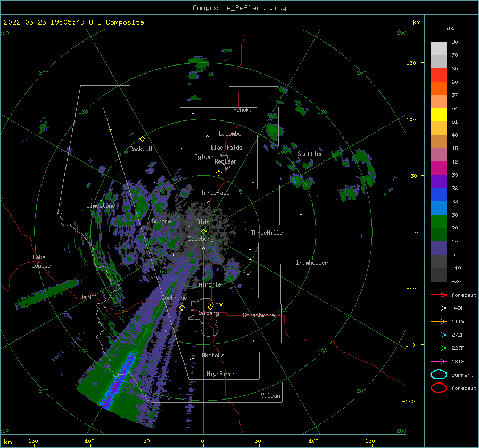
Task: Click the Ponoka city label
Action: point(243,110)
